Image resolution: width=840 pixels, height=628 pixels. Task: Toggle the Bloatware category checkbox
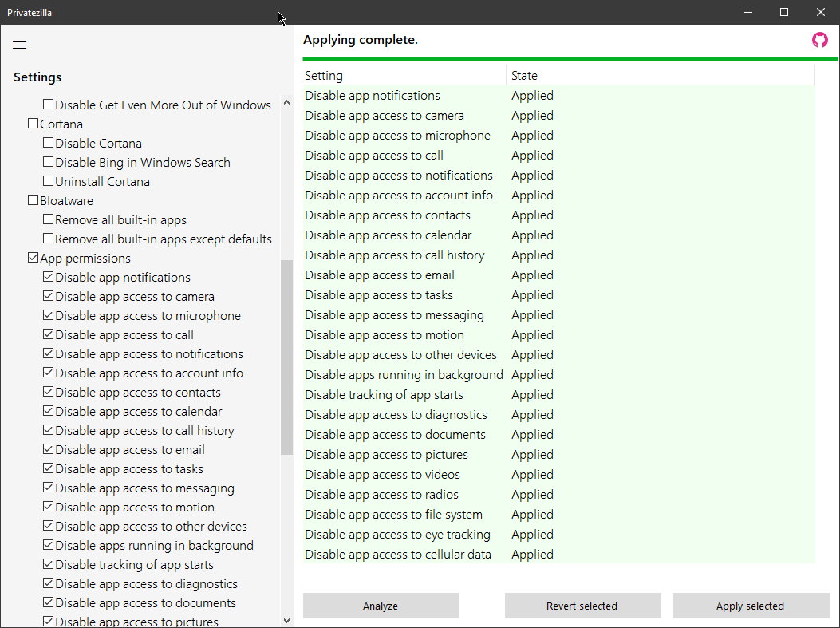pos(33,201)
